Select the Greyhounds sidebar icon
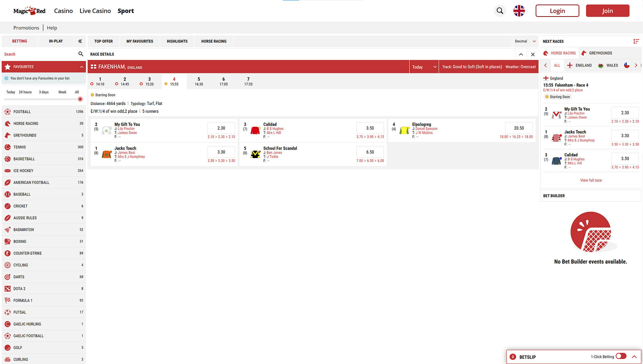The height and width of the screenshot is (364, 643). (x=7, y=135)
